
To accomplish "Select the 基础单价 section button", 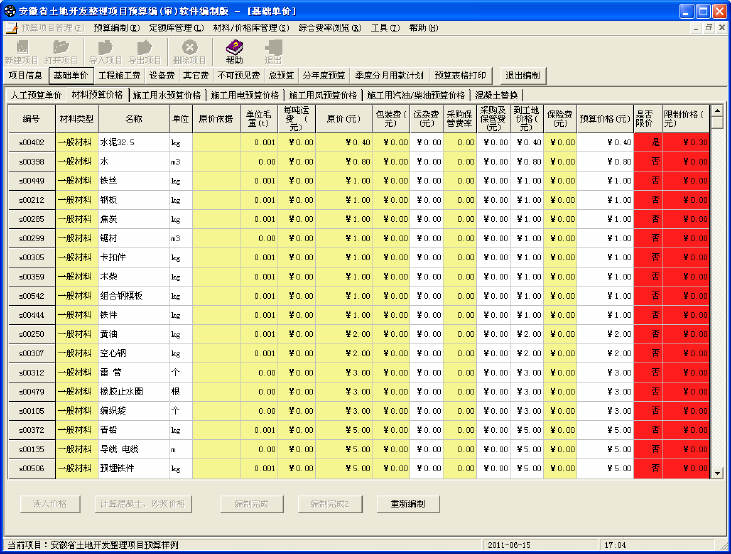I will click(x=71, y=75).
